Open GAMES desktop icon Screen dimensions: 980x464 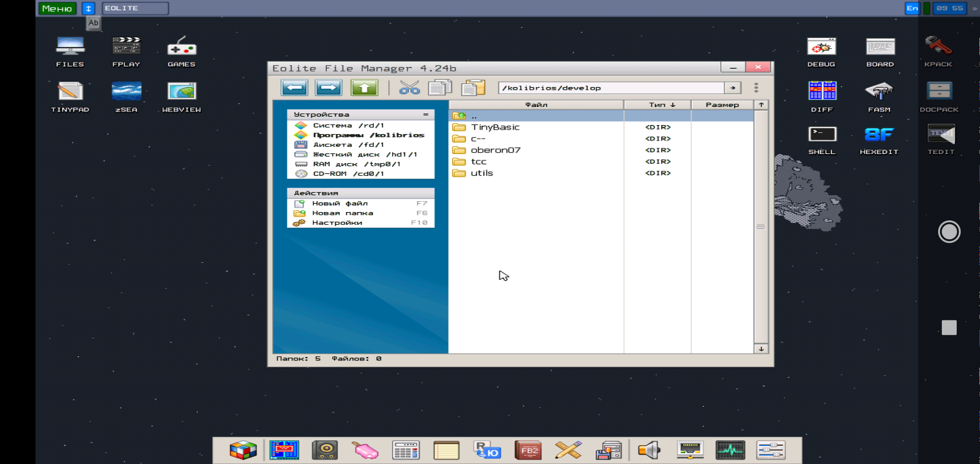pyautogui.click(x=182, y=52)
